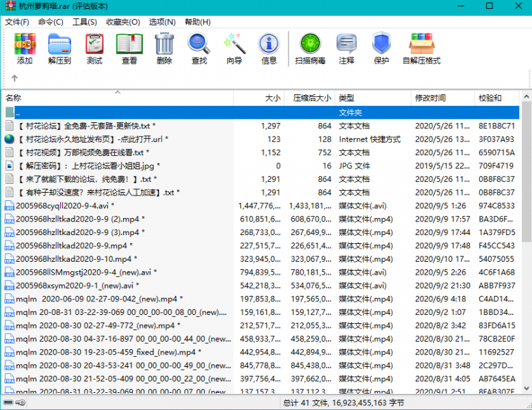532x410 pixels.
Task: Open the 查找 (Find) search tool
Action: pyautogui.click(x=199, y=48)
